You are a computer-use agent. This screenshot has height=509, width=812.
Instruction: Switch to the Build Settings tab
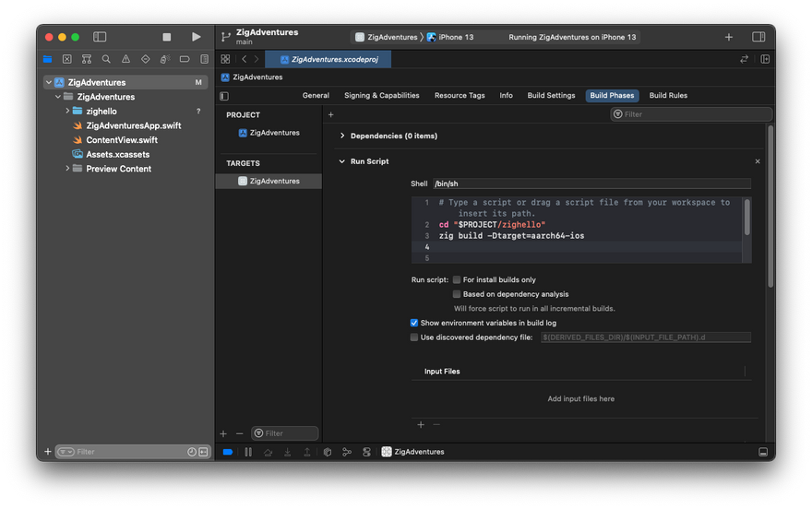(x=551, y=96)
